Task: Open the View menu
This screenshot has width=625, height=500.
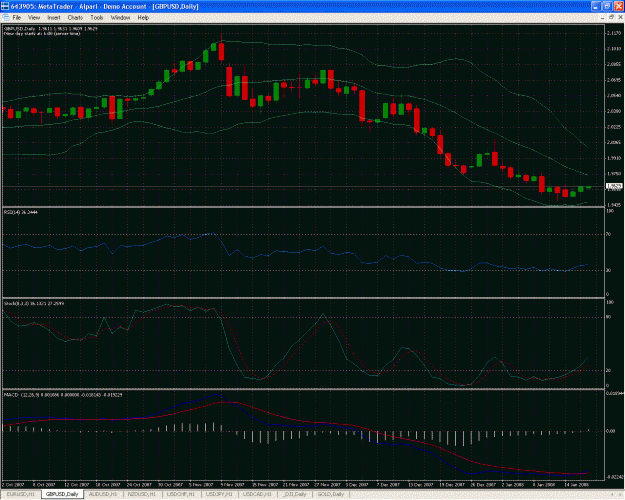Action: (34, 18)
